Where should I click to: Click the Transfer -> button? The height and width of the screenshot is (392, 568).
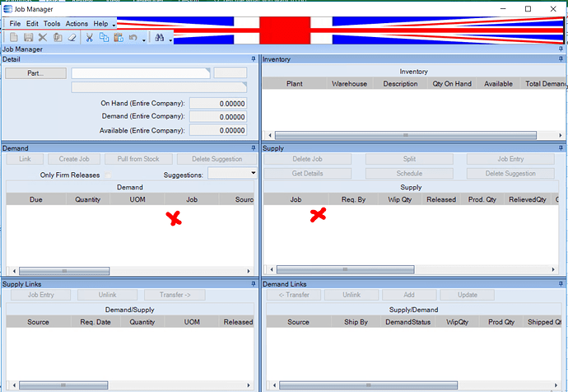[x=175, y=295]
